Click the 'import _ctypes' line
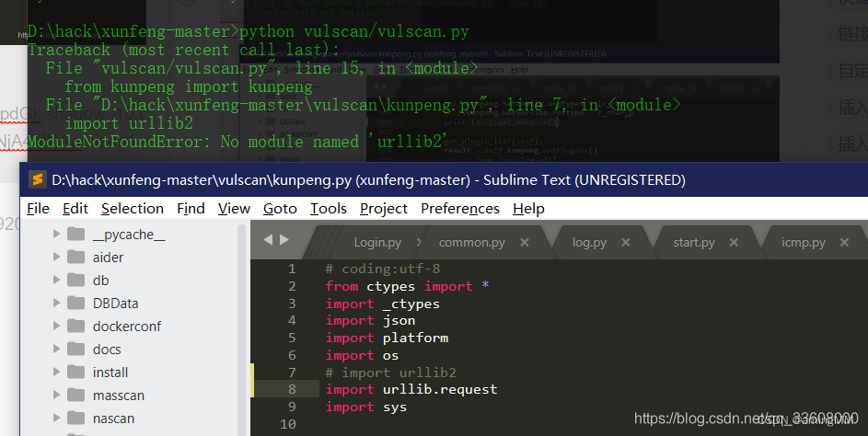Image resolution: width=868 pixels, height=436 pixels. click(x=383, y=304)
